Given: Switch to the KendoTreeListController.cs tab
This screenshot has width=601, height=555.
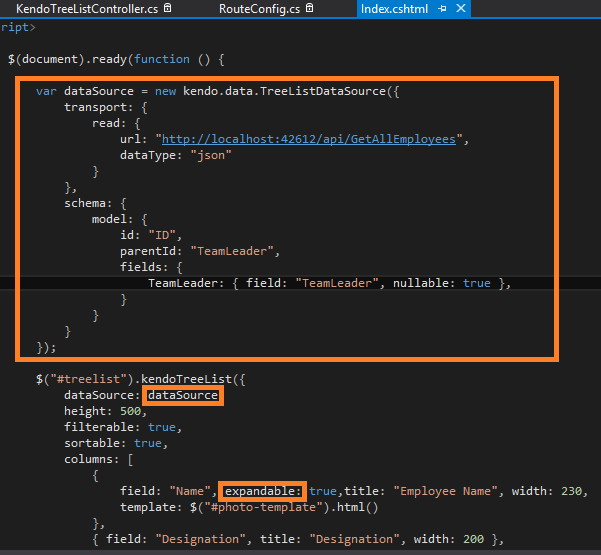Looking at the screenshot, I should 87,9.
